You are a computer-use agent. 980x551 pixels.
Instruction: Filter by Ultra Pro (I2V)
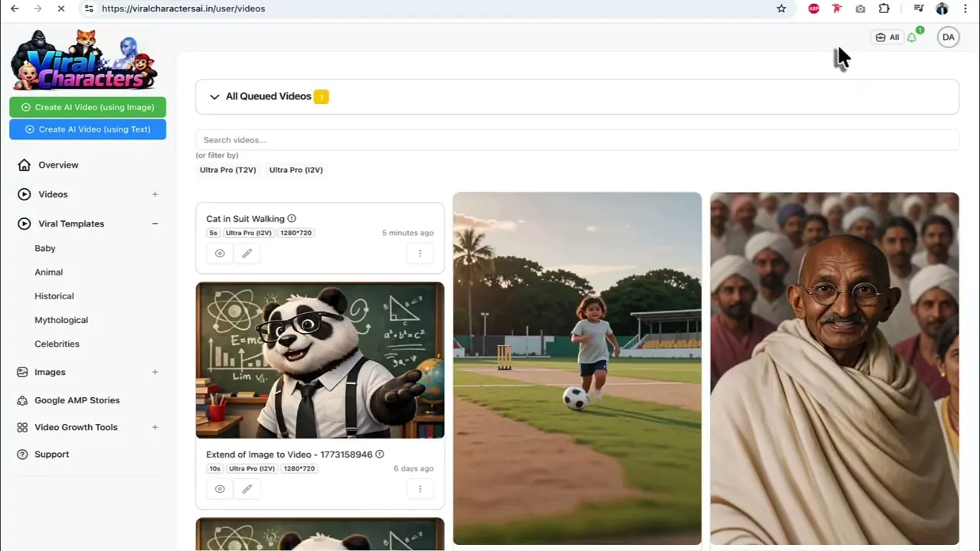(296, 170)
